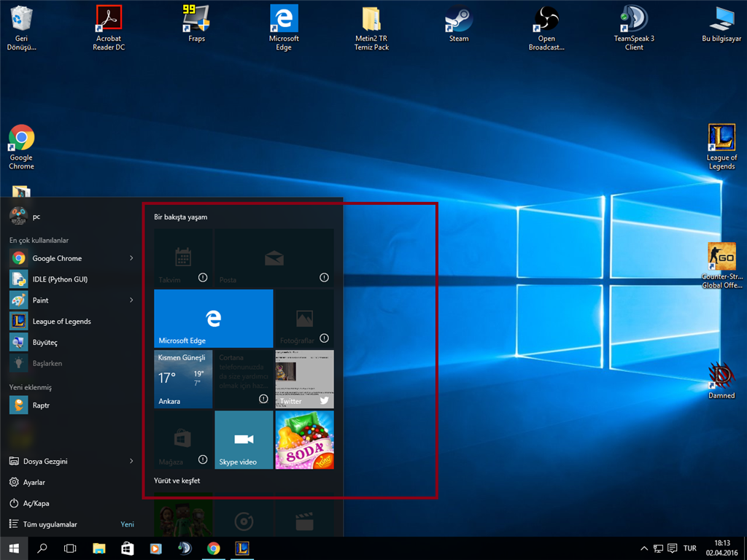Open the Twitter live tile

[304, 379]
